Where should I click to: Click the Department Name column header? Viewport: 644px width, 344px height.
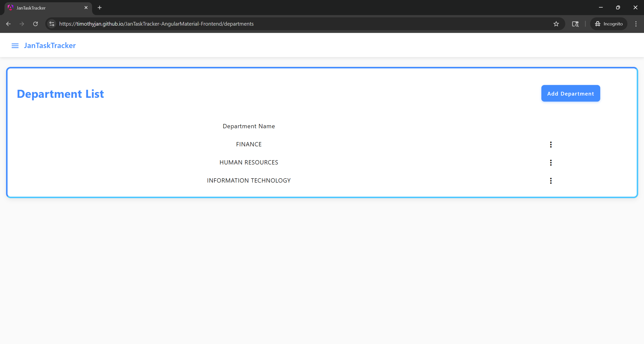[249, 126]
